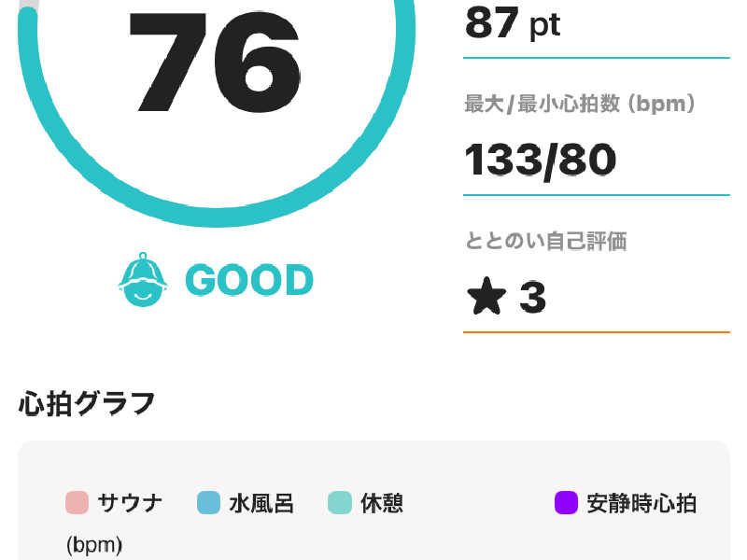This screenshot has width=747, height=560.
Task: Click the sauna hat mascot icon
Action: [x=143, y=279]
